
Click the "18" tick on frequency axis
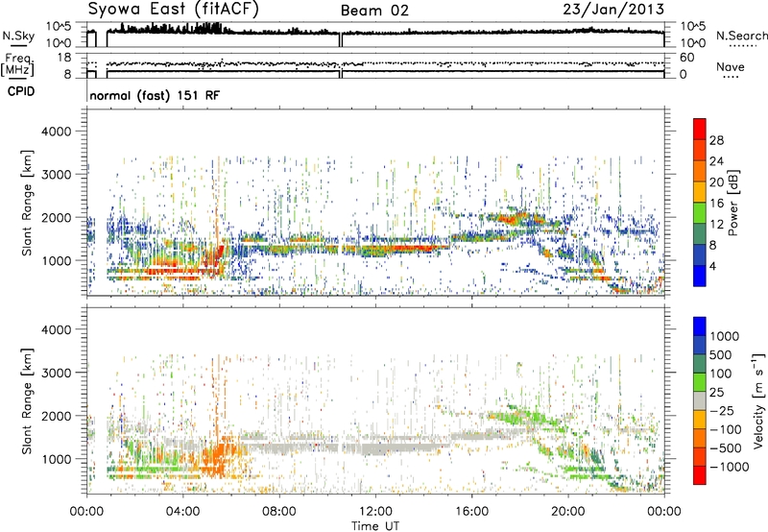click(64, 58)
